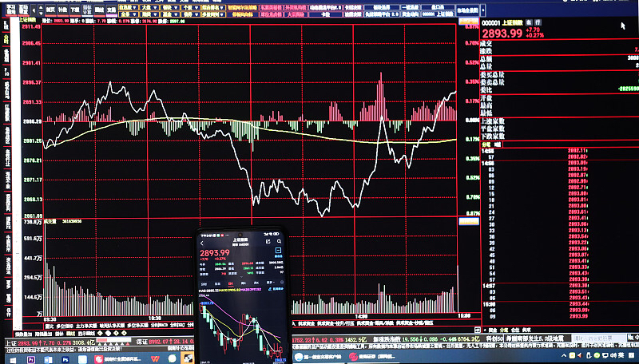Click the Shanghai index progress bar in the status row
The height and width of the screenshot is (364, 639).
(x=113, y=340)
